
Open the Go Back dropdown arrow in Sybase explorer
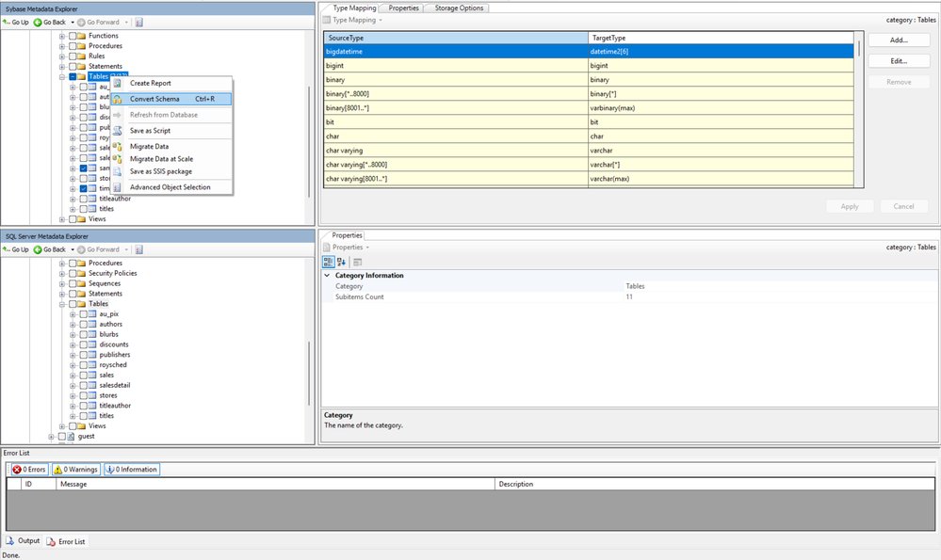(x=72, y=20)
